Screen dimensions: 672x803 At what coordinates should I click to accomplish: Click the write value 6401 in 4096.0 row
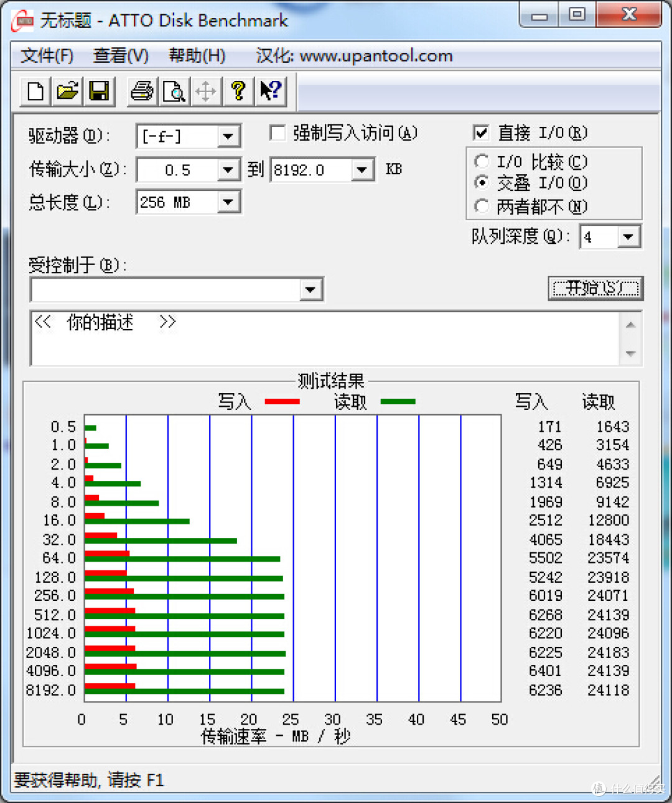coord(545,671)
